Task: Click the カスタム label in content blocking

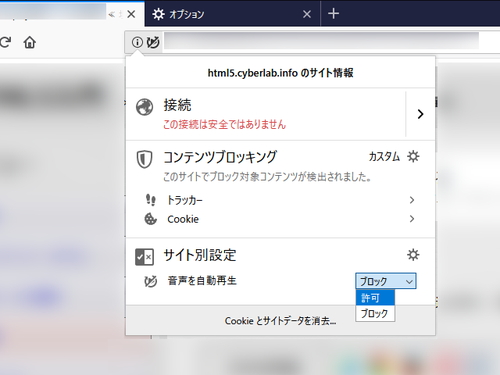Action: tap(384, 156)
